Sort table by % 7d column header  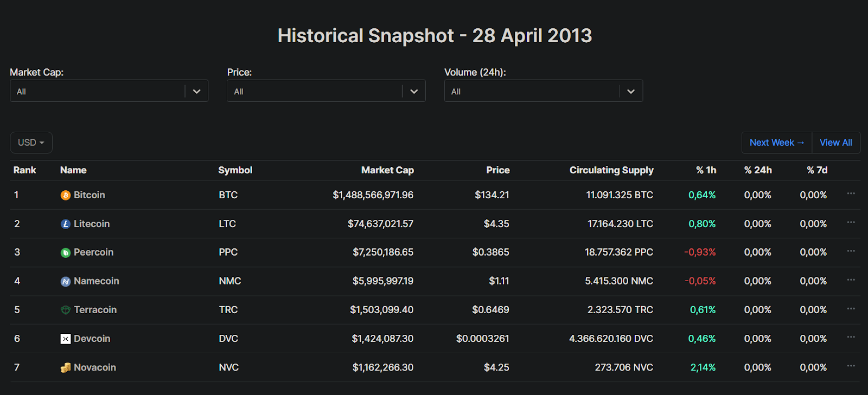pos(817,170)
